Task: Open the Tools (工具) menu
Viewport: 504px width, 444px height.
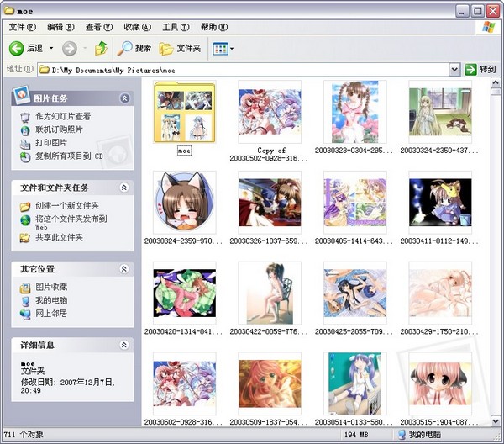Action: click(175, 28)
